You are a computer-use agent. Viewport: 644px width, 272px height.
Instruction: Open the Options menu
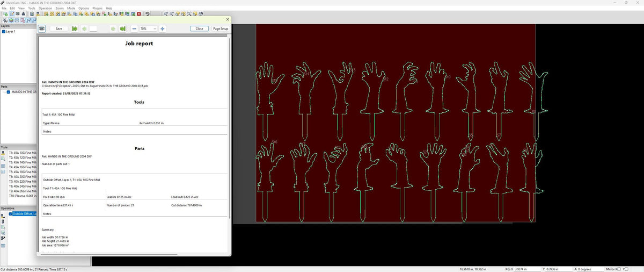[x=84, y=9]
